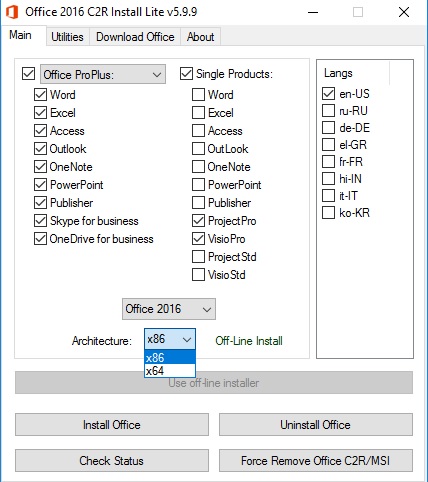Enable the VisioStd checkbox
Image resolution: width=428 pixels, height=482 pixels.
[x=198, y=275]
